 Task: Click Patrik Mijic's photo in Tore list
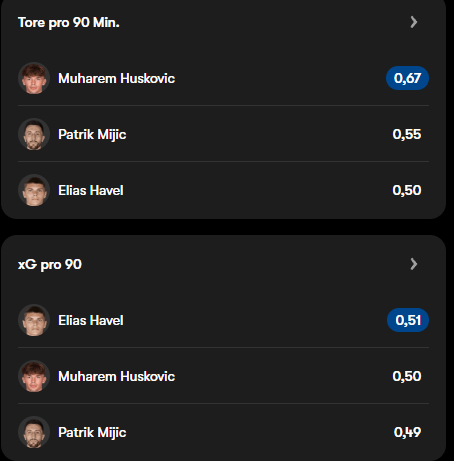point(34,134)
